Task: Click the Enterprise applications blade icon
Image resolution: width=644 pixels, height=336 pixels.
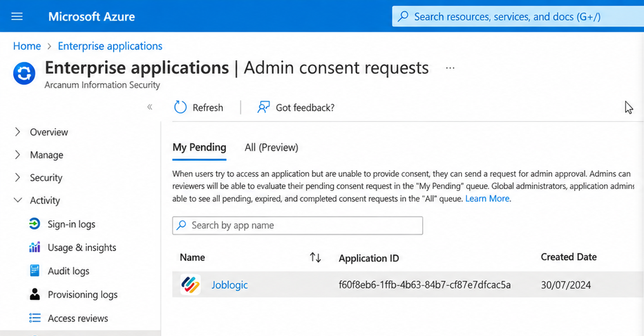Action: [24, 74]
